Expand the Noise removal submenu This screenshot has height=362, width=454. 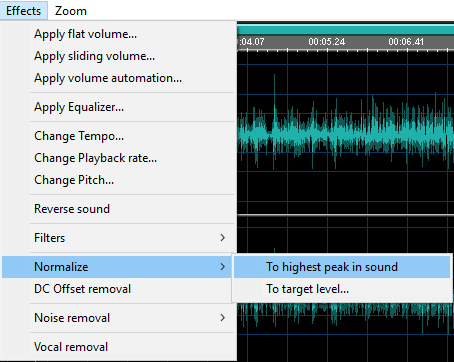[x=119, y=318]
